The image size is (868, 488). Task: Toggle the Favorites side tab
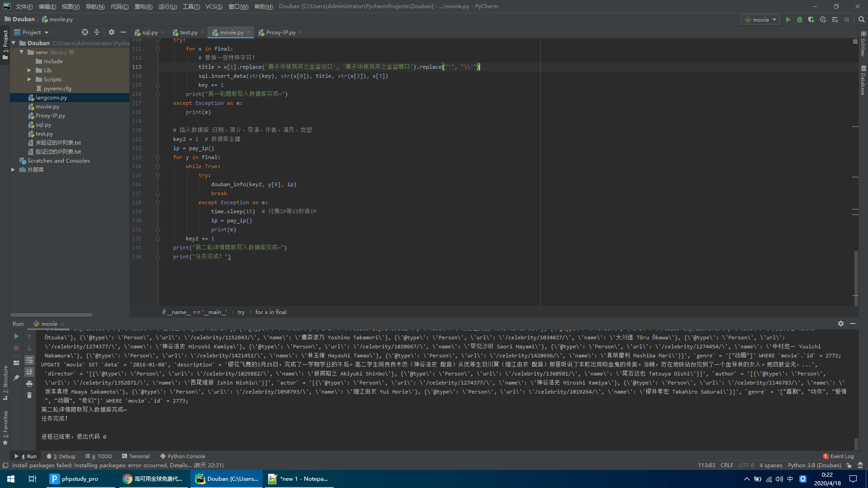point(5,427)
